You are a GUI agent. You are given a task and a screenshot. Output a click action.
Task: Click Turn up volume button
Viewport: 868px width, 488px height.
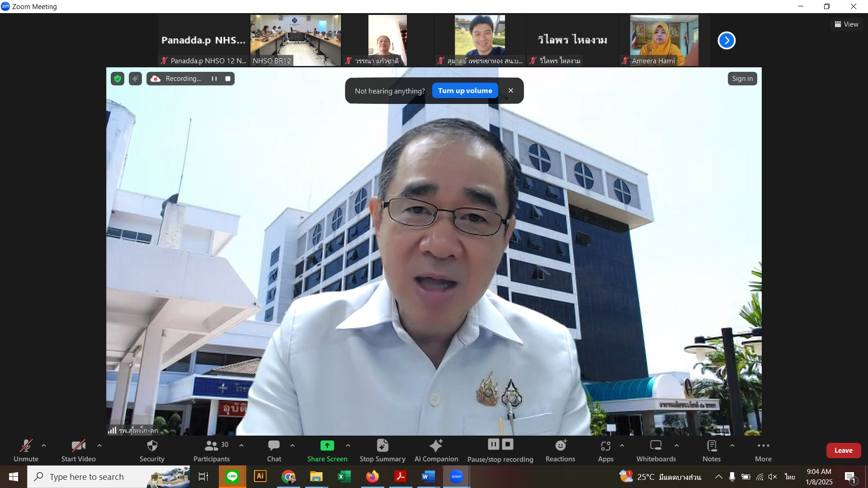pyautogui.click(x=465, y=90)
